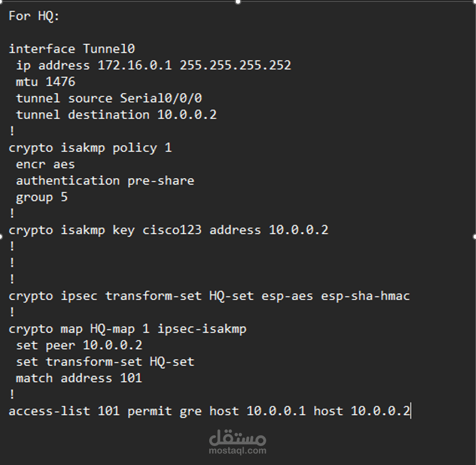The height and width of the screenshot is (465, 476).
Task: Click the top center resize handle
Action: click(238, 2)
